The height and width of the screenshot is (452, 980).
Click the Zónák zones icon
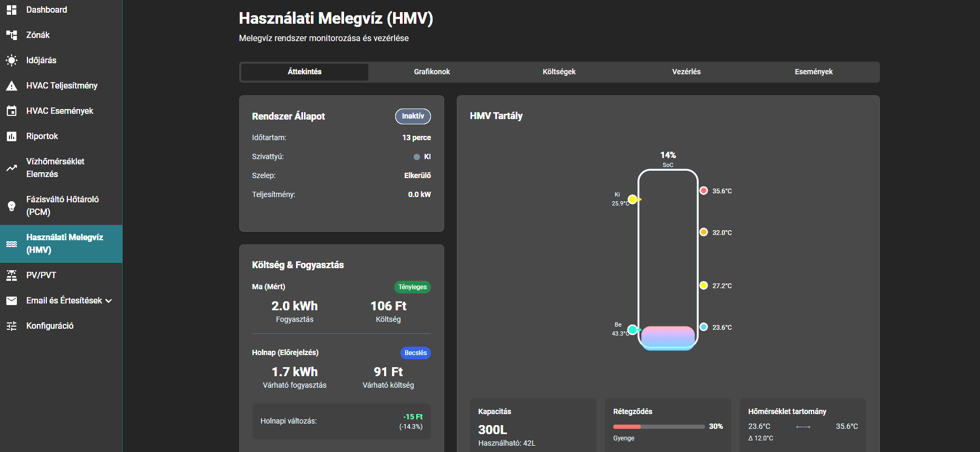coord(12,35)
